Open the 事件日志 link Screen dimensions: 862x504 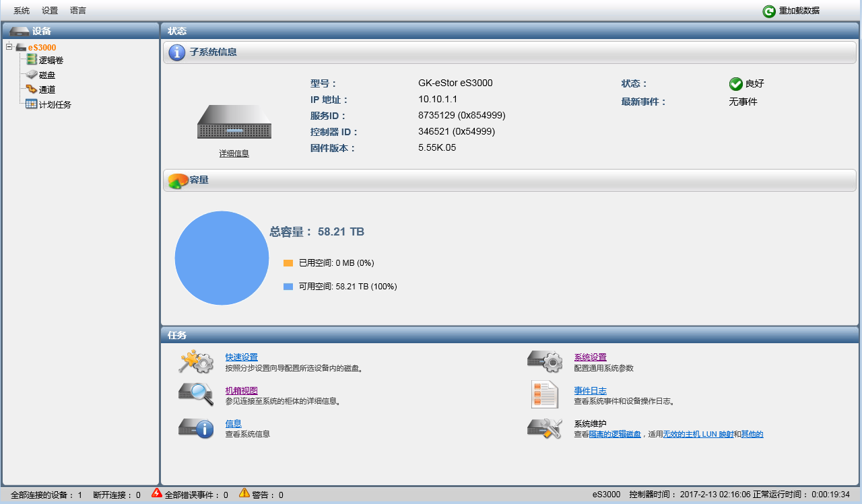pos(590,391)
